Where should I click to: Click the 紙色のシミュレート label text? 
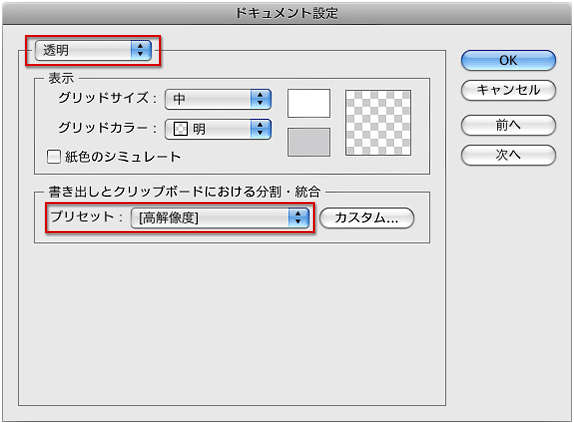123,157
